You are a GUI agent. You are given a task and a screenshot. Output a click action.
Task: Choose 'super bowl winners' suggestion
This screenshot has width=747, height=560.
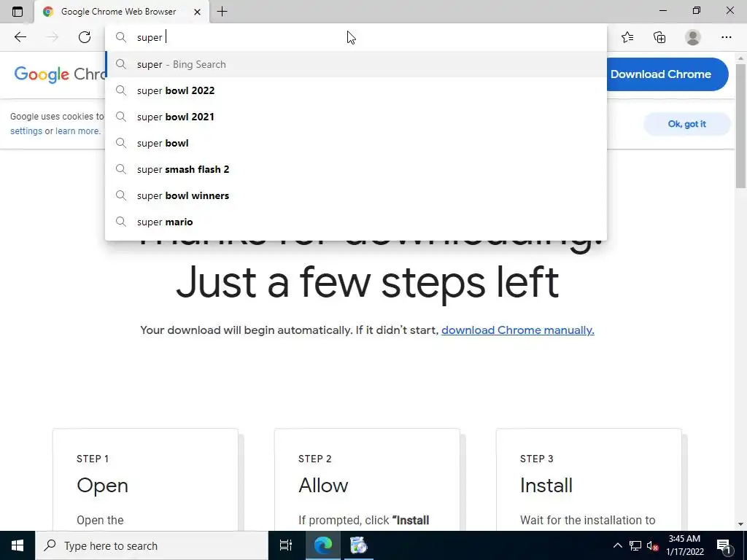(x=356, y=195)
